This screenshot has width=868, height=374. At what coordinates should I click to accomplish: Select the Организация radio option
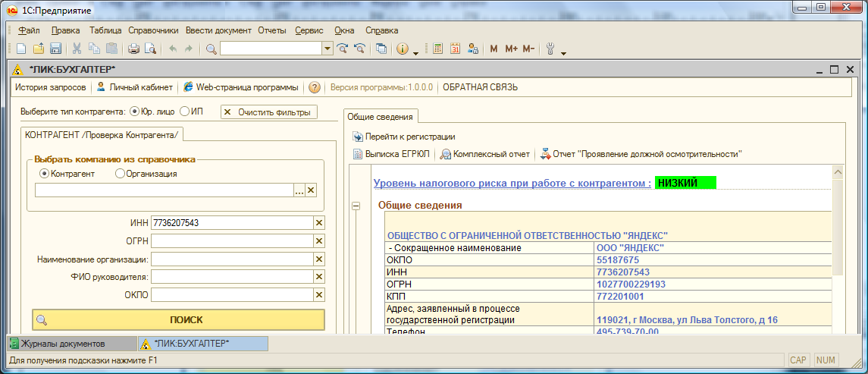(120, 174)
